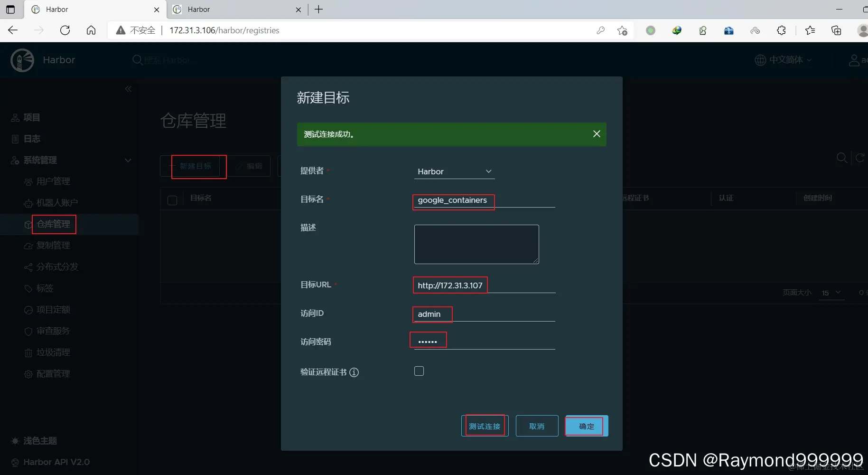Click the refresh icon next to the search icon
This screenshot has height=475, width=868.
click(x=860, y=158)
